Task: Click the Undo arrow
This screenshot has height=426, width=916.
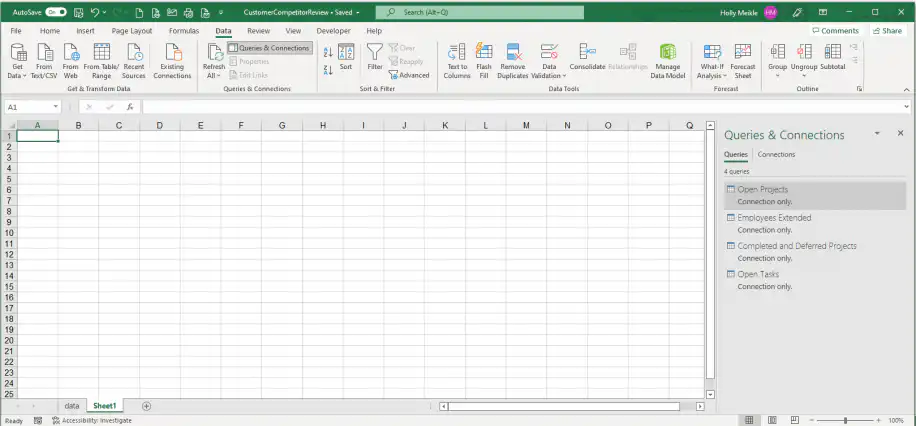Action: [x=95, y=12]
